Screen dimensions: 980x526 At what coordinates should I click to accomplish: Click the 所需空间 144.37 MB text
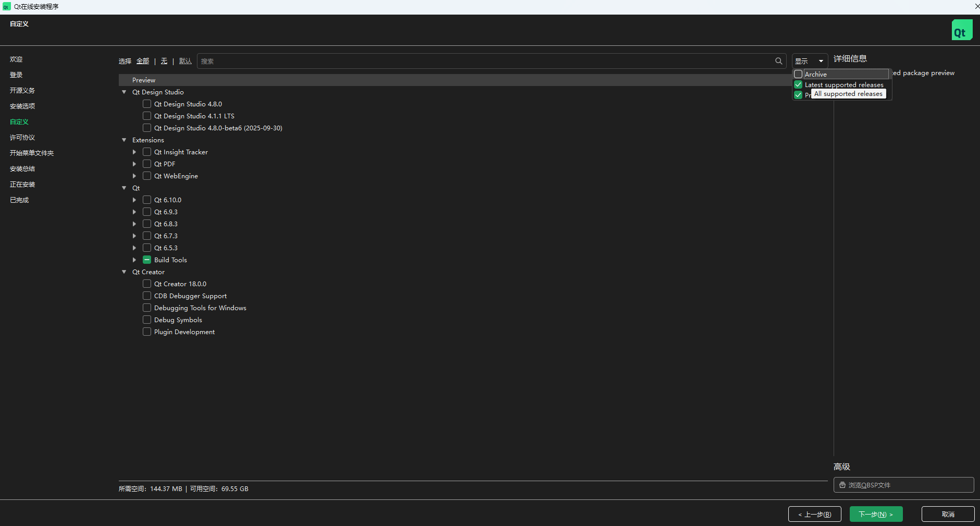[151, 489]
